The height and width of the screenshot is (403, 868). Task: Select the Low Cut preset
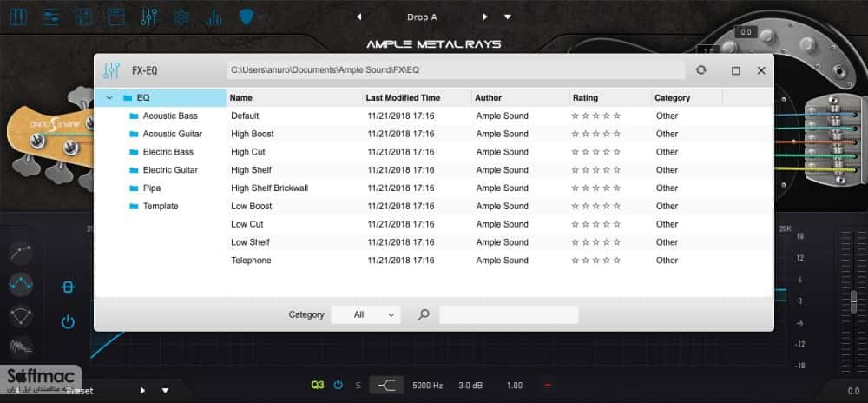(499, 224)
